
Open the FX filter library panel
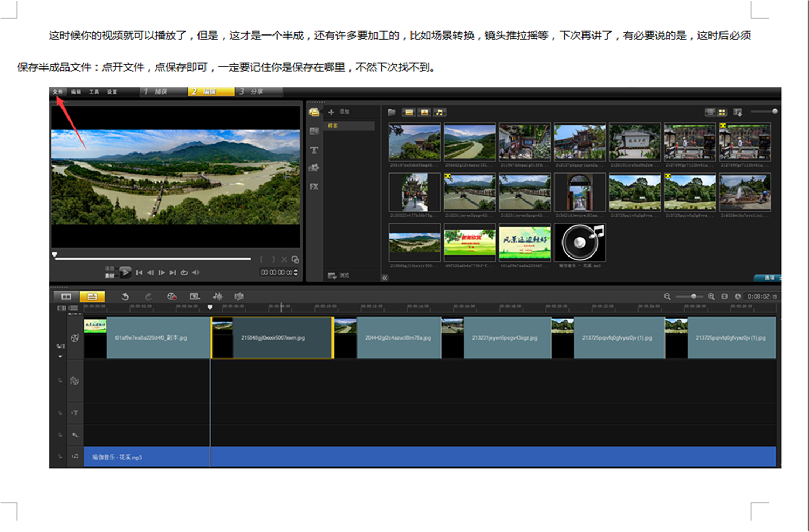click(x=314, y=186)
